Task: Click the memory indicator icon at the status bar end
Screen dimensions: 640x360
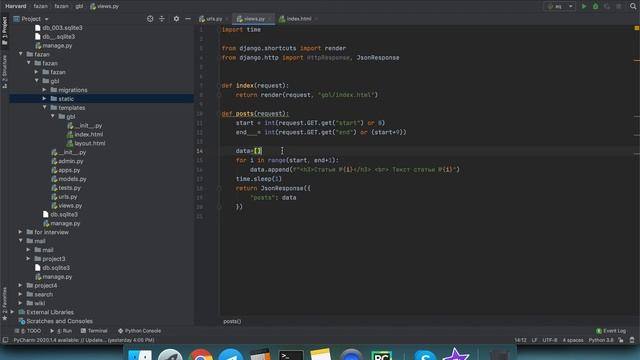Action: [632, 340]
